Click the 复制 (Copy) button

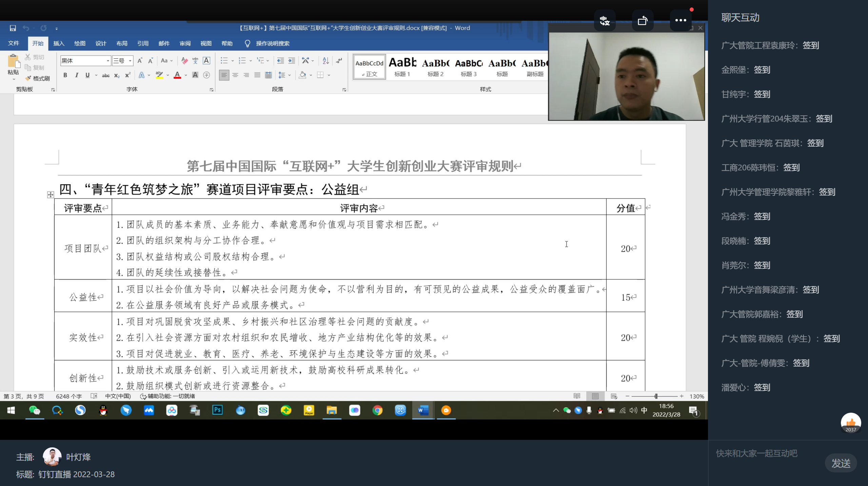[x=35, y=68]
